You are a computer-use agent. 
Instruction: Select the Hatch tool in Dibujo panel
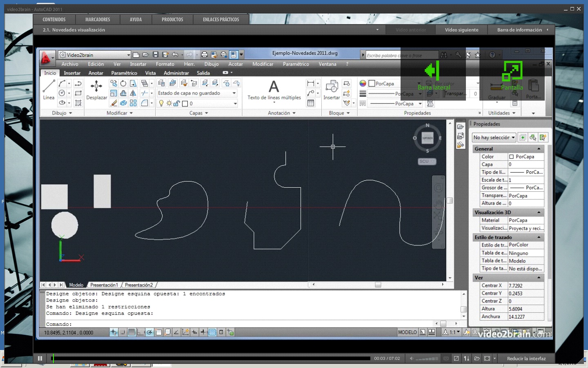pos(78,103)
